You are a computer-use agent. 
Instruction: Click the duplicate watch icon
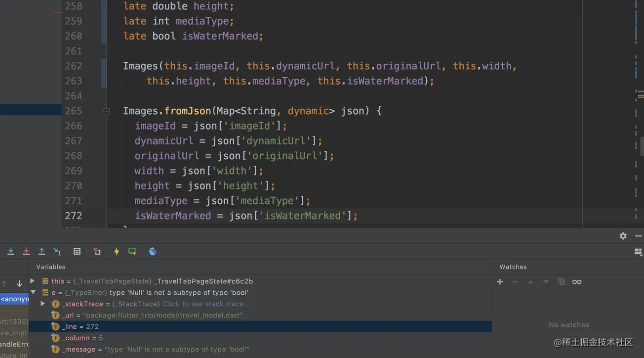[x=561, y=282]
